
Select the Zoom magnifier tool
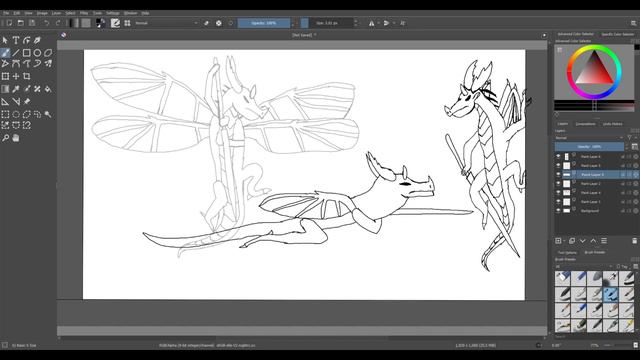point(5,138)
